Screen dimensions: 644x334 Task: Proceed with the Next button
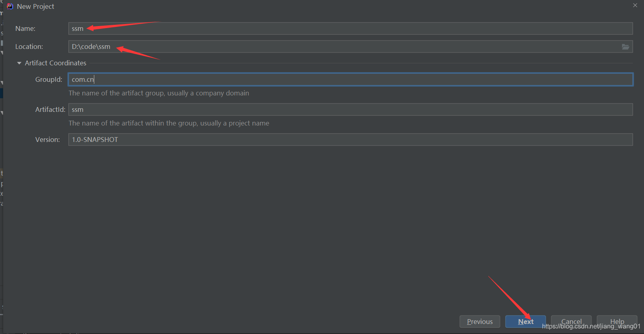526,322
